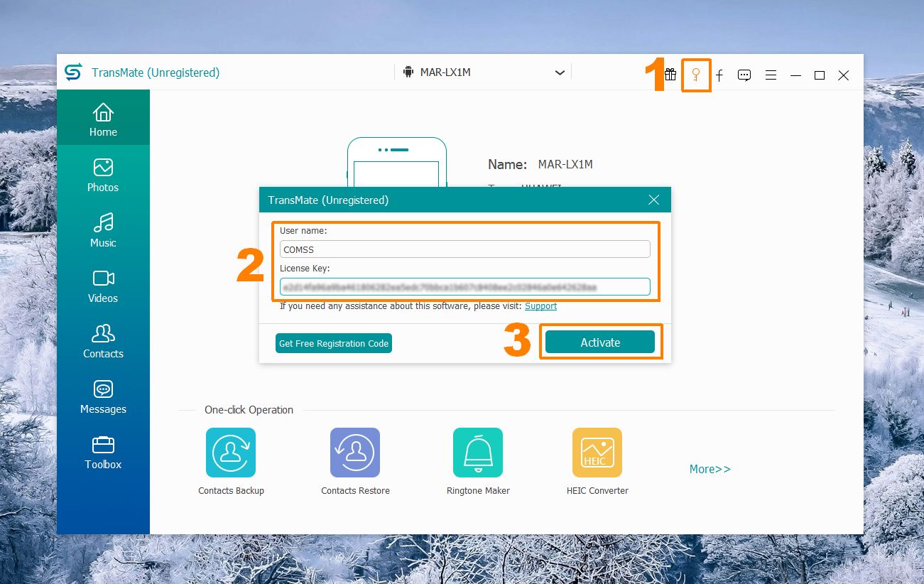The image size is (924, 584).
Task: Open the Support link
Action: pyautogui.click(x=540, y=306)
